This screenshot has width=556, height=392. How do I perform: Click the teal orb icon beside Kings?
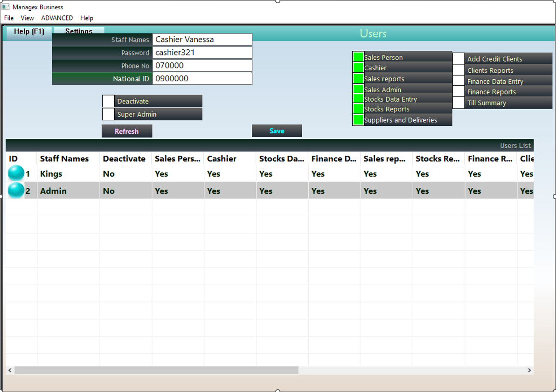pyautogui.click(x=16, y=173)
